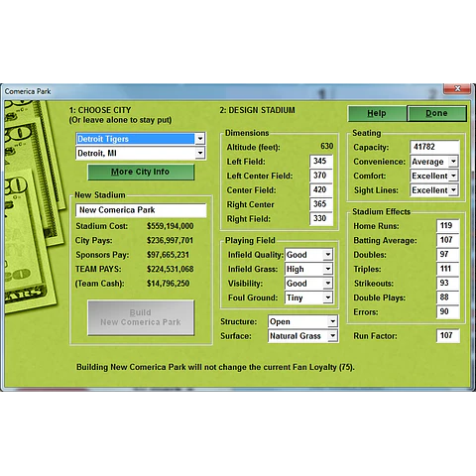Image resolution: width=476 pixels, height=476 pixels.
Task: Click the Errors effect value
Action: pos(447,311)
